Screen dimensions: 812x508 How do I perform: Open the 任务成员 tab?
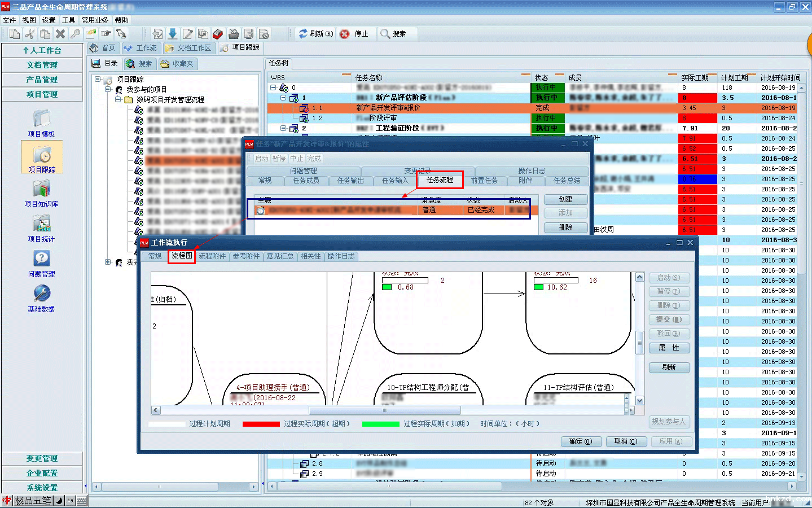point(306,181)
